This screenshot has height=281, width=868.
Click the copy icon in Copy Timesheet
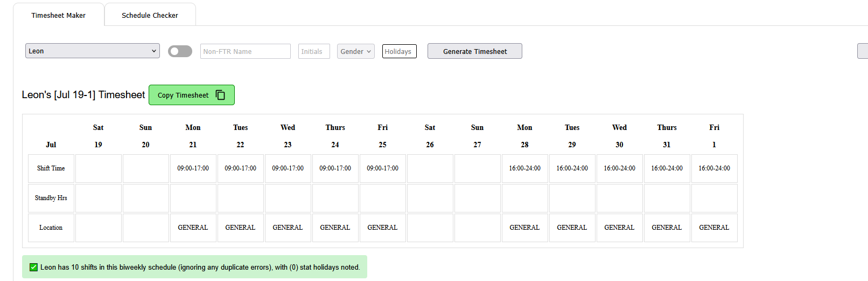(x=220, y=95)
